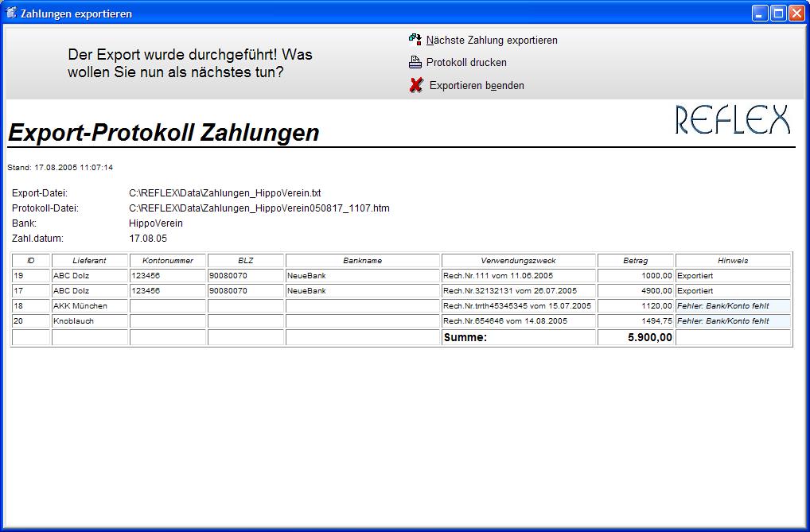Click the protocol file path ending '050817_1107.htm'

coord(259,208)
